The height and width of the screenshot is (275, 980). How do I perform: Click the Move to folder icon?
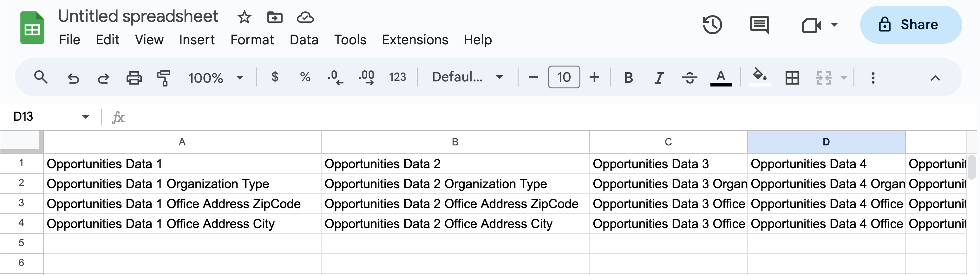pyautogui.click(x=275, y=17)
